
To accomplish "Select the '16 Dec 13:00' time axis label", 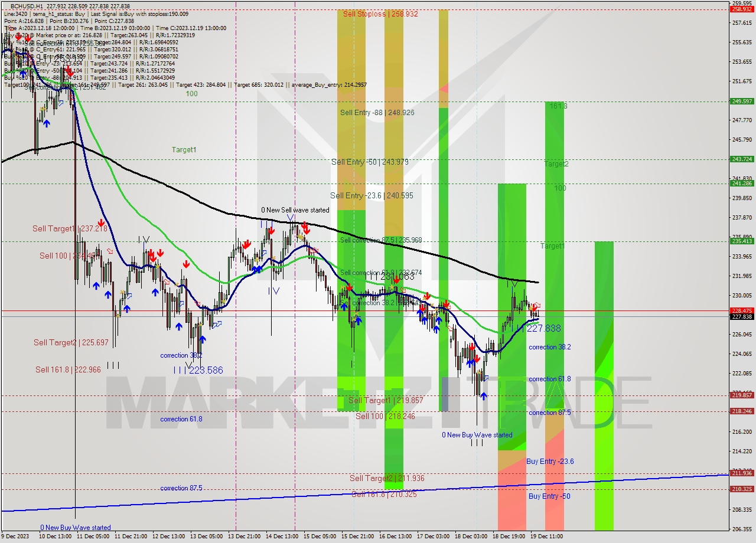I will pyautogui.click(x=395, y=537).
